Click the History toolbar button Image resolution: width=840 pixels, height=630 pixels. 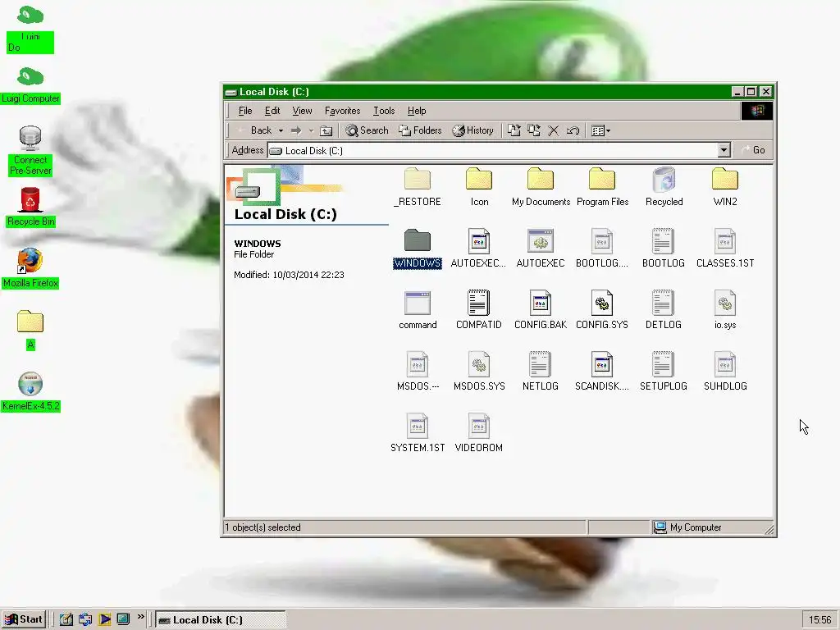[473, 130]
